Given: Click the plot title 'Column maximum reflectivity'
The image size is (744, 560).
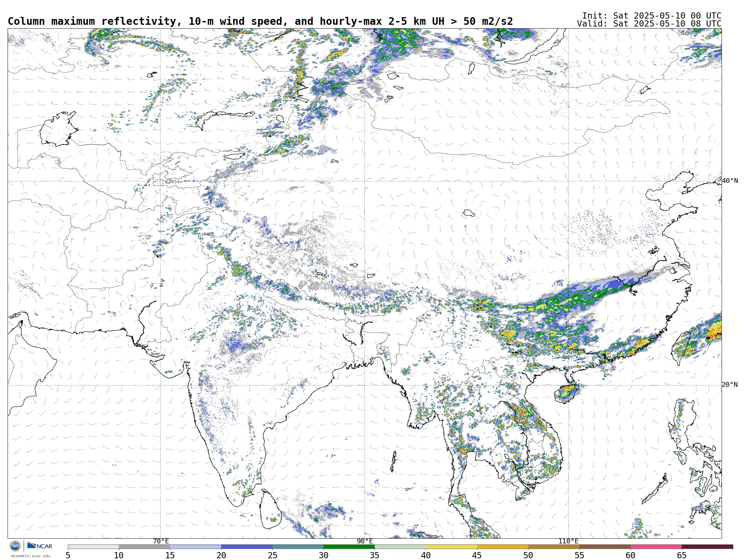Looking at the screenshot, I should point(92,21).
